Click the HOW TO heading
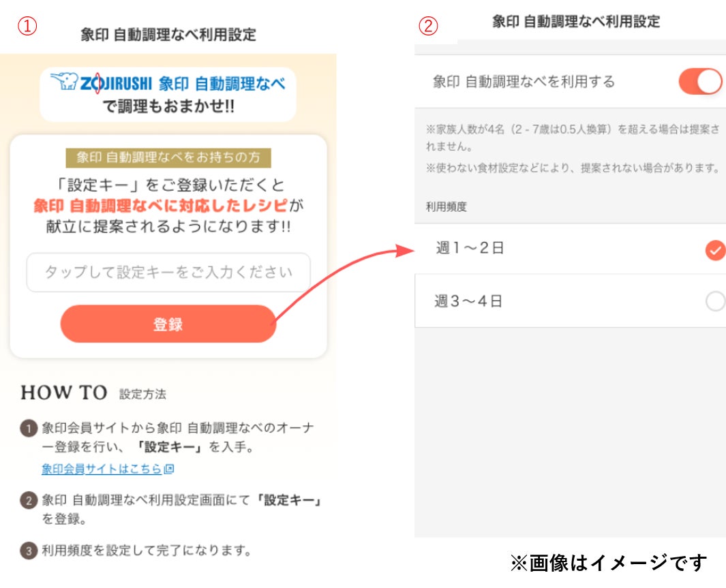Viewport: 726px width, 588px height. pyautogui.click(x=64, y=392)
